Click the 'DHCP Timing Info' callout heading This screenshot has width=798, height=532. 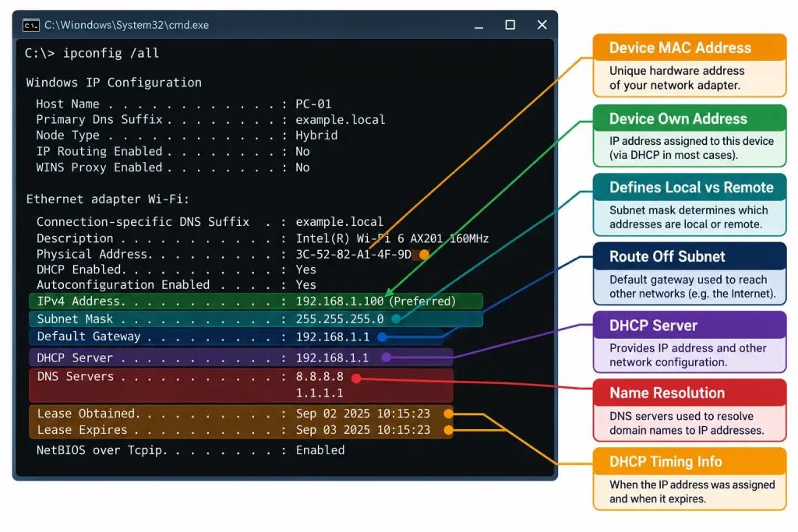coord(666,461)
